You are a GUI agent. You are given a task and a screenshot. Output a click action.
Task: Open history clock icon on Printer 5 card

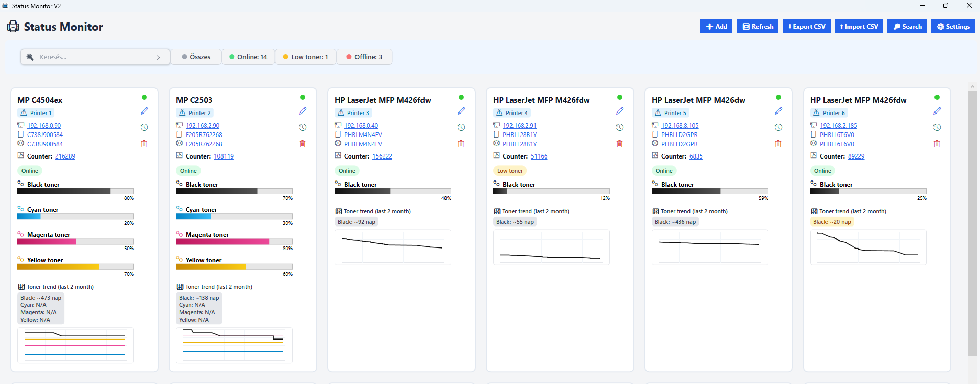click(x=778, y=127)
